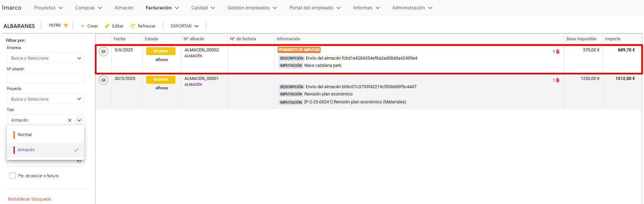644x204 pixels.
Task: Click the Crear plus icon
Action: pos(83,26)
